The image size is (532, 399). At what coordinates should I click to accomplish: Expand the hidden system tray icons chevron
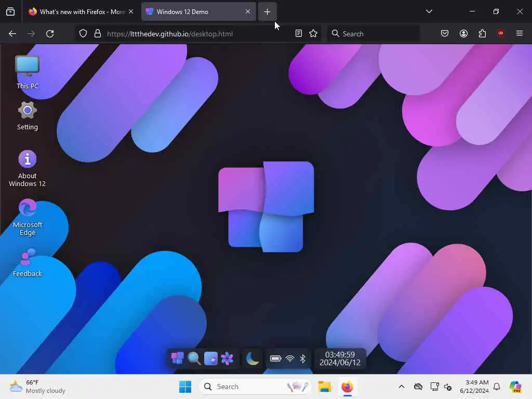[x=402, y=387]
